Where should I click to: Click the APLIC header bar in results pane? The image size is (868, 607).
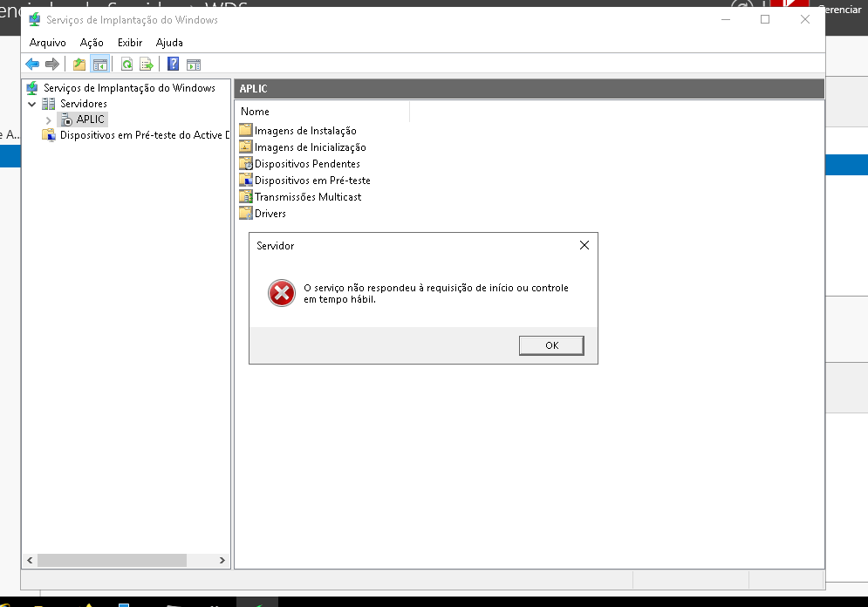point(530,89)
